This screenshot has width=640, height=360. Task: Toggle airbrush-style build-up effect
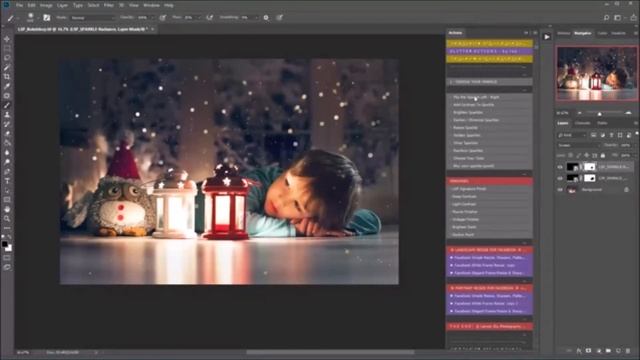coord(210,18)
